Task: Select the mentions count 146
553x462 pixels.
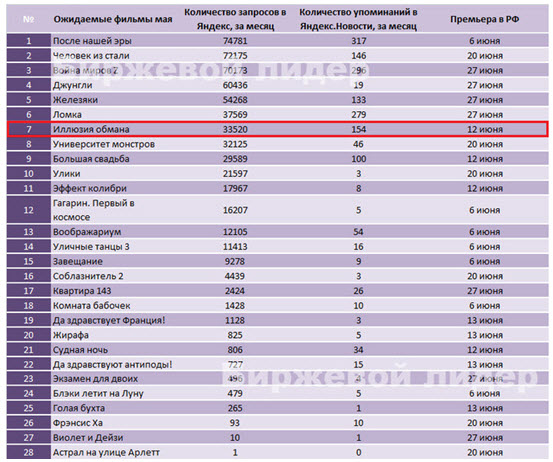Action: 359,56
